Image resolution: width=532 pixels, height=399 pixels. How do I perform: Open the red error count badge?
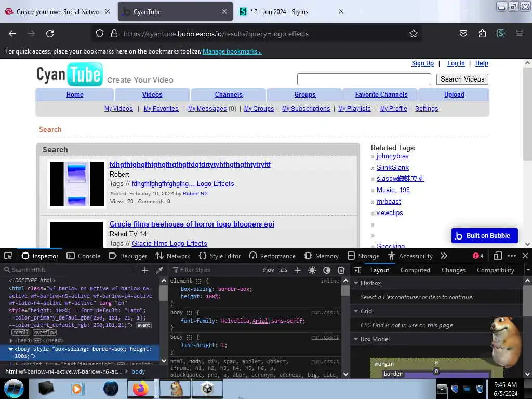point(478,256)
